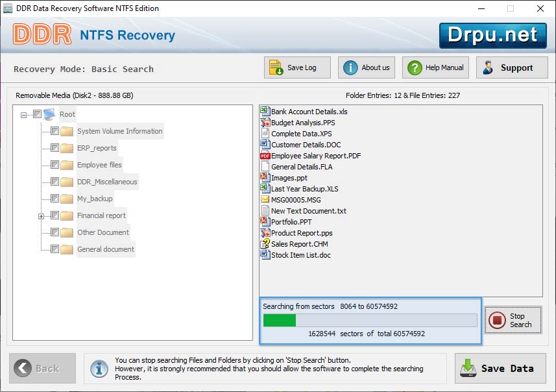The image size is (556, 392).
Task: Click Excel icon of Last Year Backup.XLS
Action: 265,188
